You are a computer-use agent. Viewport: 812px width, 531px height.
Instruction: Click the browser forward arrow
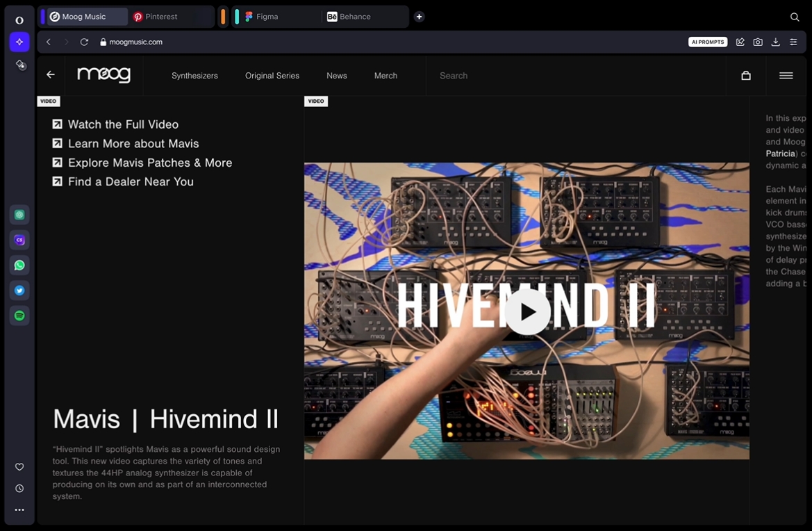66,42
